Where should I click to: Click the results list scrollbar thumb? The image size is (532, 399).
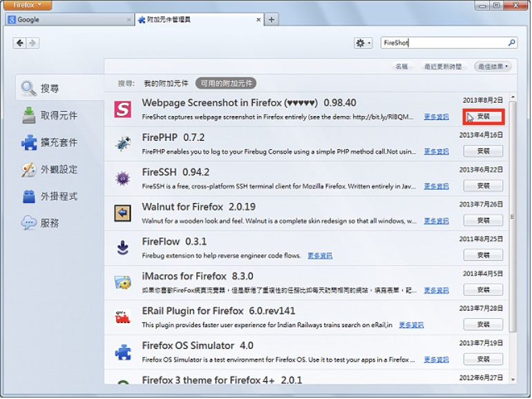point(513,216)
